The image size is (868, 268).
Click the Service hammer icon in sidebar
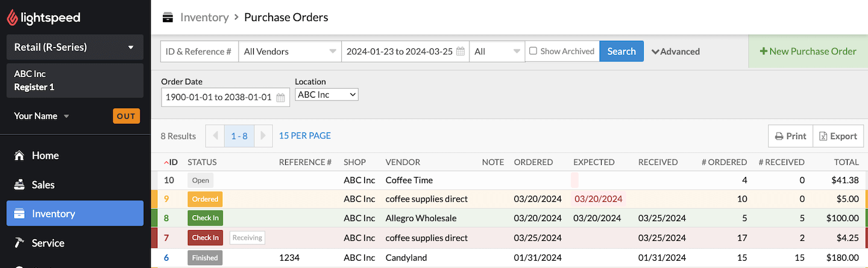pyautogui.click(x=20, y=243)
